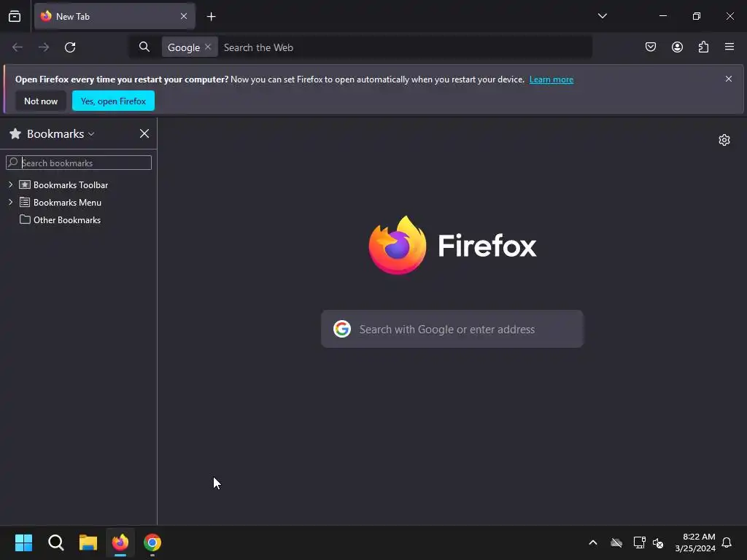Click the Search bookmarks field
The width and height of the screenshot is (747, 560).
click(79, 163)
